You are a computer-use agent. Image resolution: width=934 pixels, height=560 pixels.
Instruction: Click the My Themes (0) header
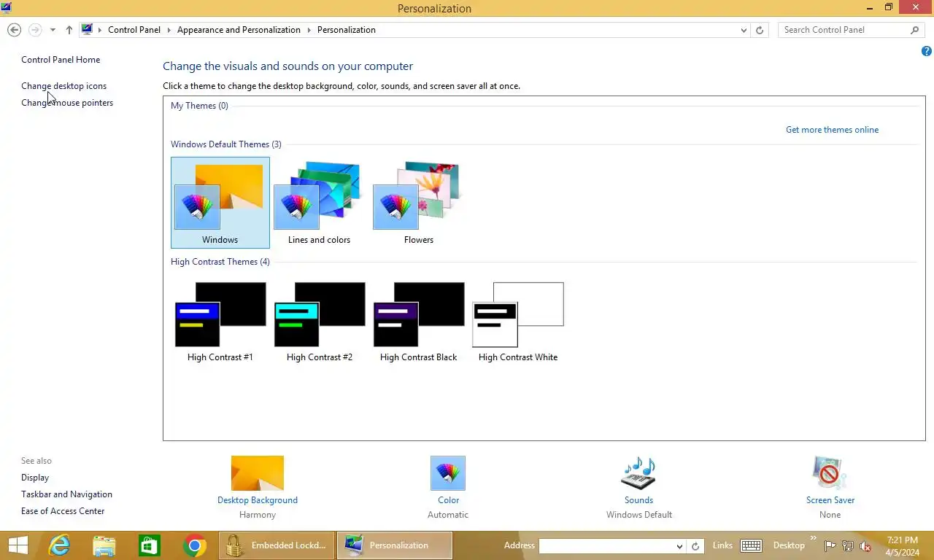199,106
